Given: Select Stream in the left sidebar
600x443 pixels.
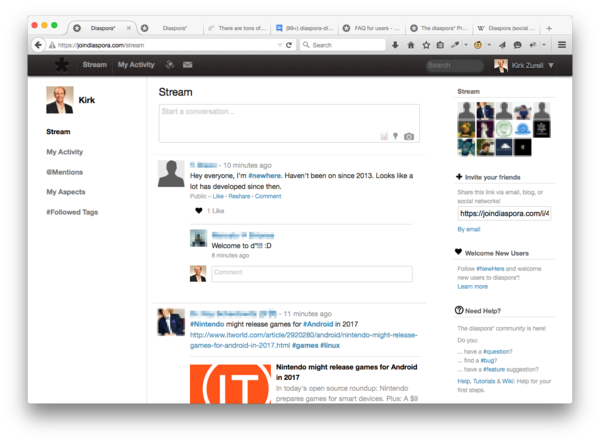Looking at the screenshot, I should 58,132.
